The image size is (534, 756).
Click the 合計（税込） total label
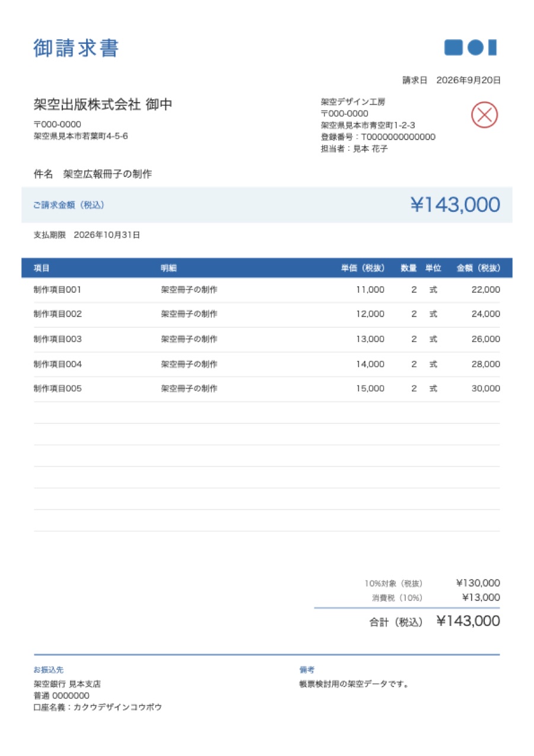click(396, 622)
